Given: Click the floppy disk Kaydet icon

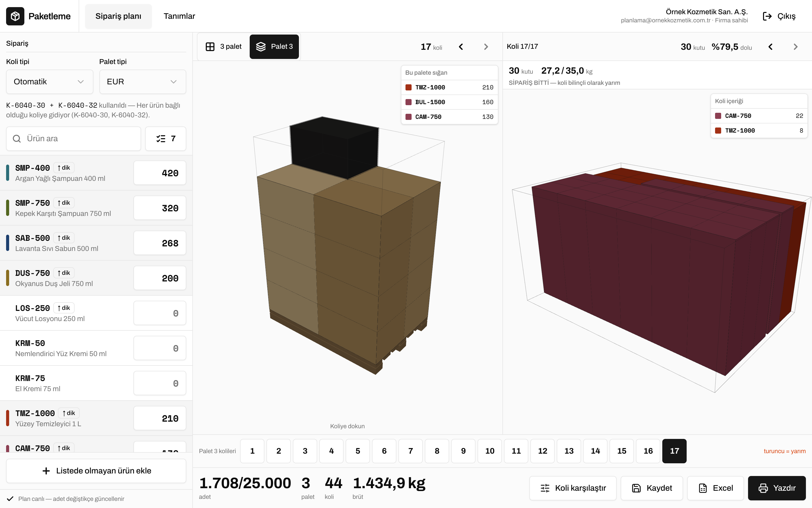Looking at the screenshot, I should click(x=636, y=488).
